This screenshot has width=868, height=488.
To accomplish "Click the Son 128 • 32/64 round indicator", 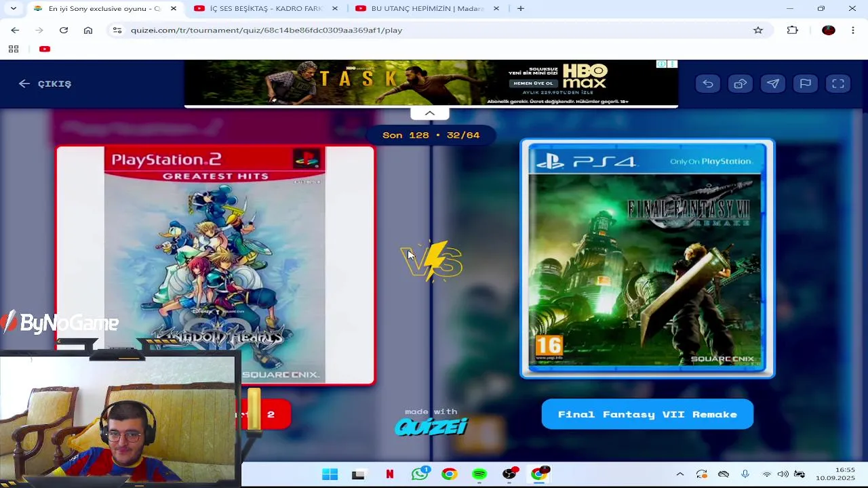I will (431, 135).
